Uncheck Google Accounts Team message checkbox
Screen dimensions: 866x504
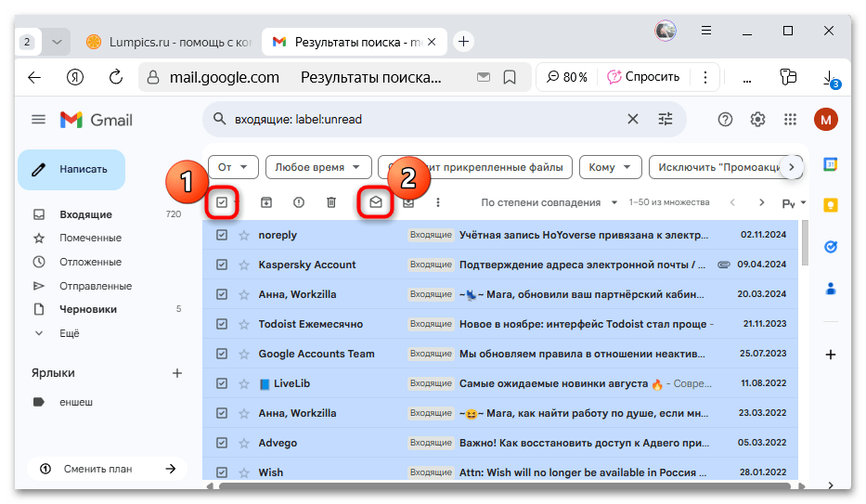(222, 354)
